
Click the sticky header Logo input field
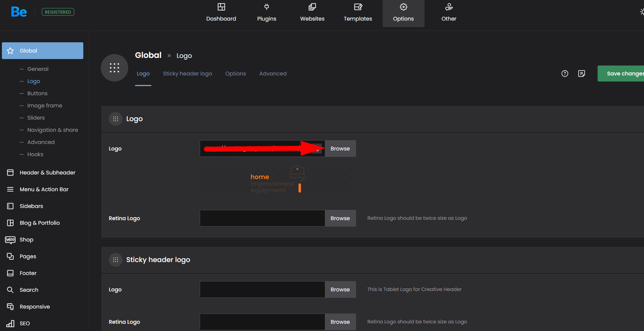tap(262, 289)
